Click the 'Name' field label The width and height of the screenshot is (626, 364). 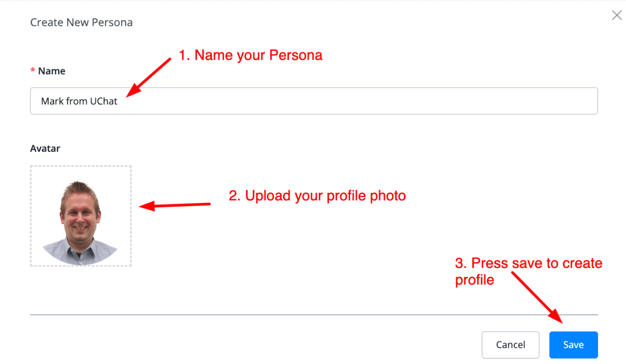click(52, 71)
